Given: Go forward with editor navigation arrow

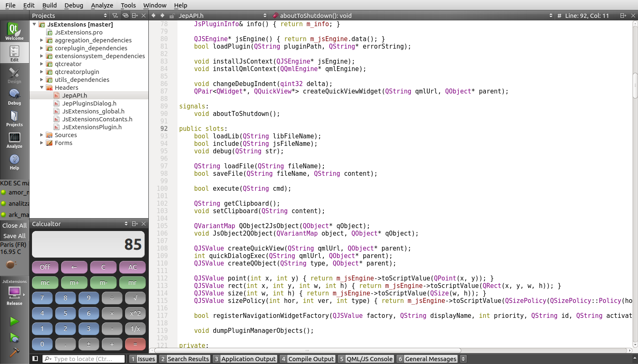Looking at the screenshot, I should click(x=163, y=15).
